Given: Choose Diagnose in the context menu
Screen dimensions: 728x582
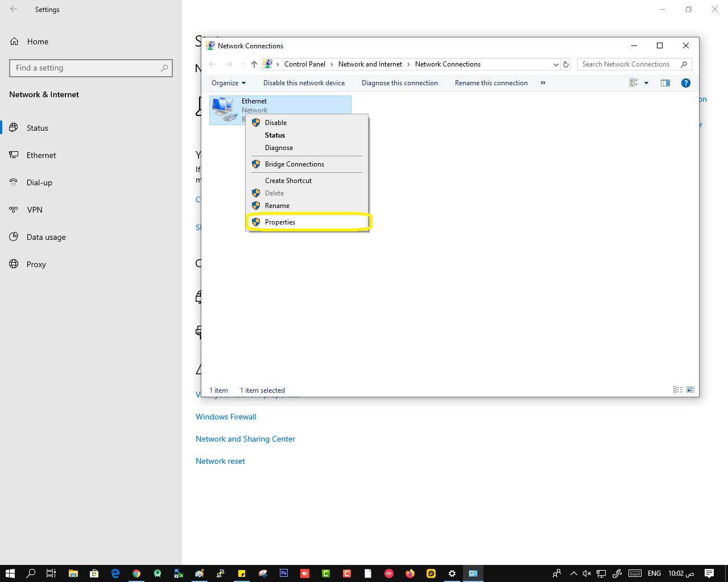Looking at the screenshot, I should point(308,148).
